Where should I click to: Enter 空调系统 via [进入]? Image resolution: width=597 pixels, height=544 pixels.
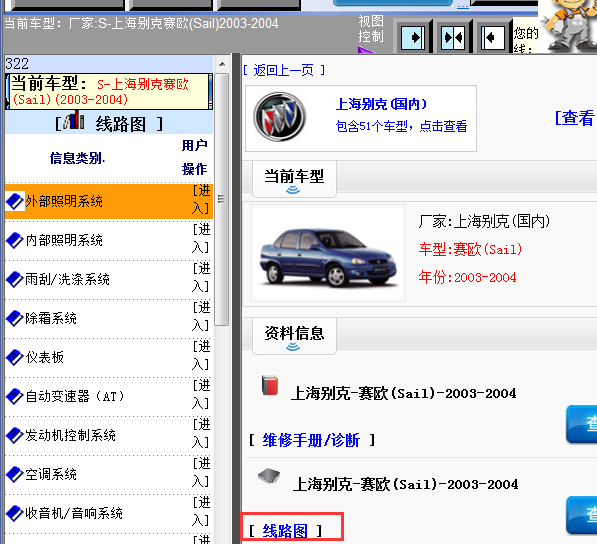[201, 472]
